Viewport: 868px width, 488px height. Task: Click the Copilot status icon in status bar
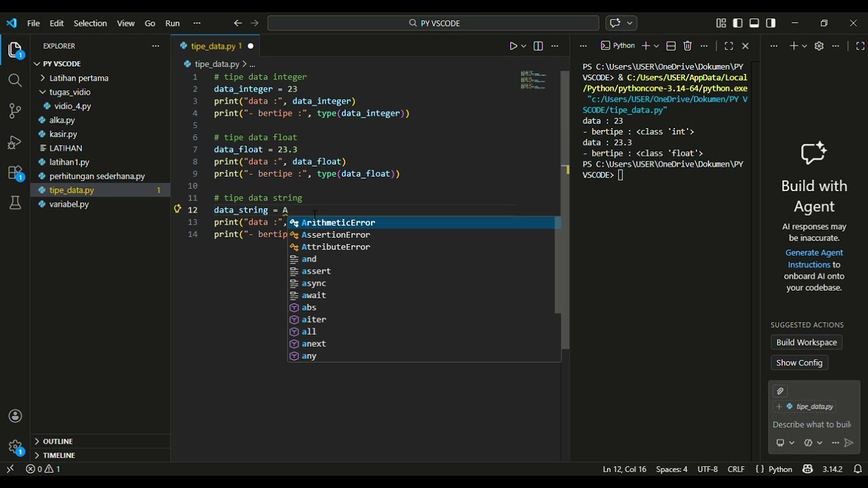click(808, 469)
